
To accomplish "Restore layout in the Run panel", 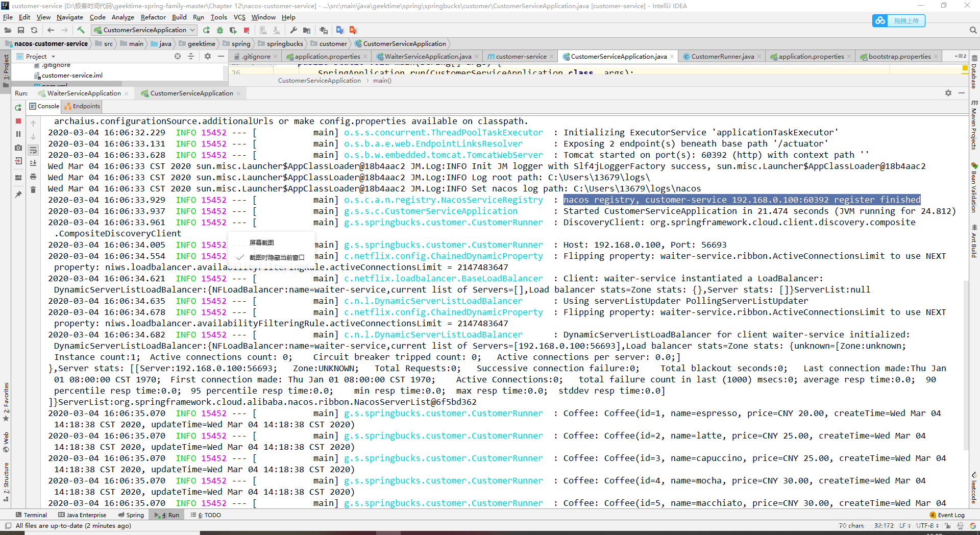I will [18, 178].
